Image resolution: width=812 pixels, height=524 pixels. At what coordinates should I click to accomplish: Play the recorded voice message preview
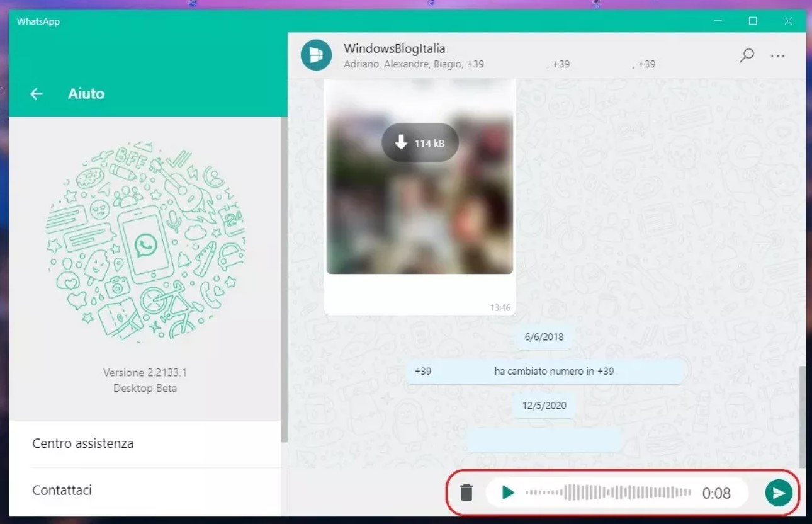(508, 493)
